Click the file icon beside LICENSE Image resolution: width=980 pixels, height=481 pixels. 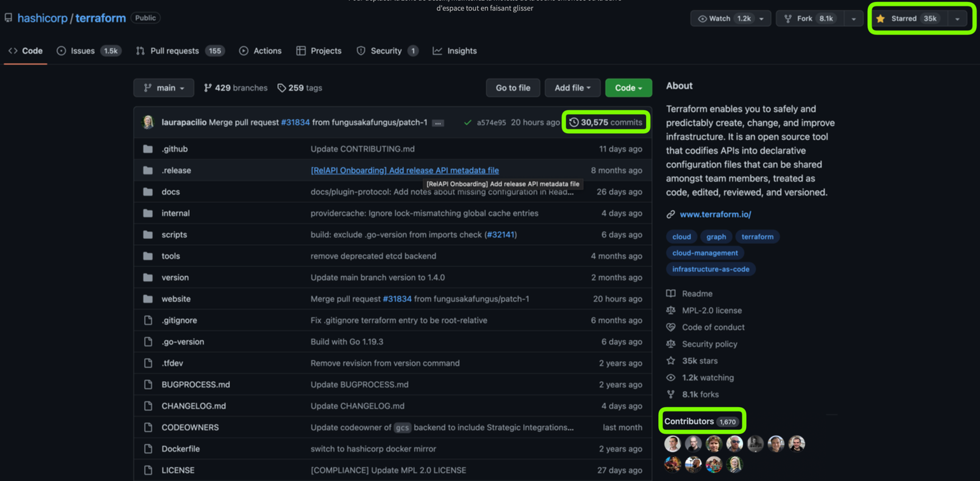coord(148,470)
